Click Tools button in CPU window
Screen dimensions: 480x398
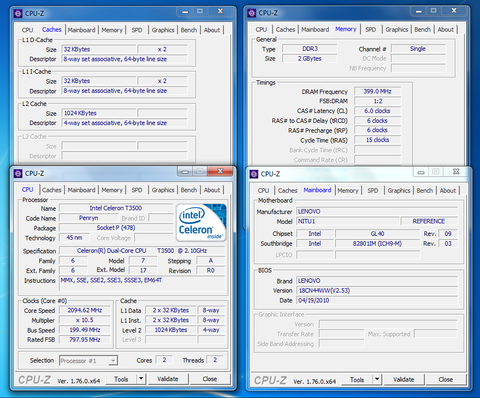[121, 379]
